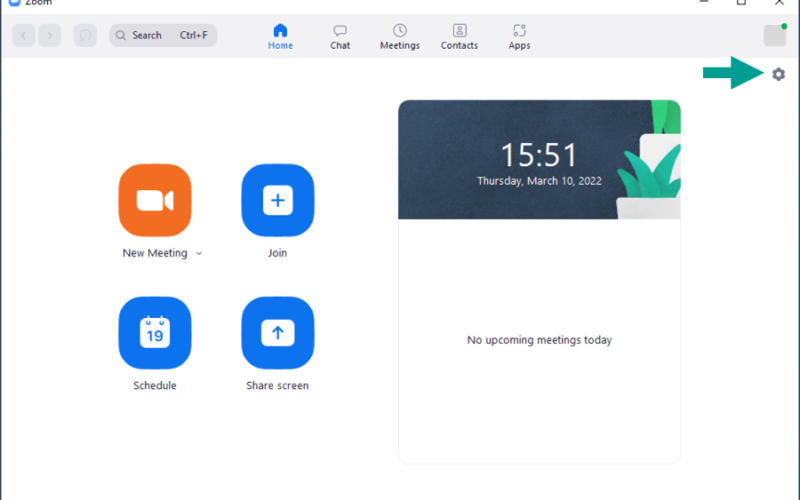
Task: Click the 'Join' label text
Action: tap(278, 253)
